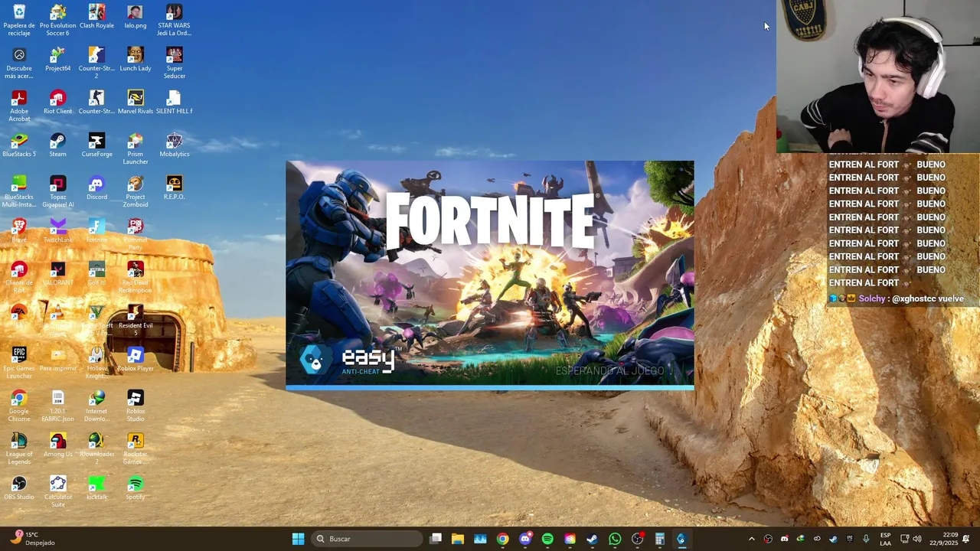This screenshot has height=551, width=980.
Task: Launch VALORANT desktop shortcut
Action: coord(57,274)
